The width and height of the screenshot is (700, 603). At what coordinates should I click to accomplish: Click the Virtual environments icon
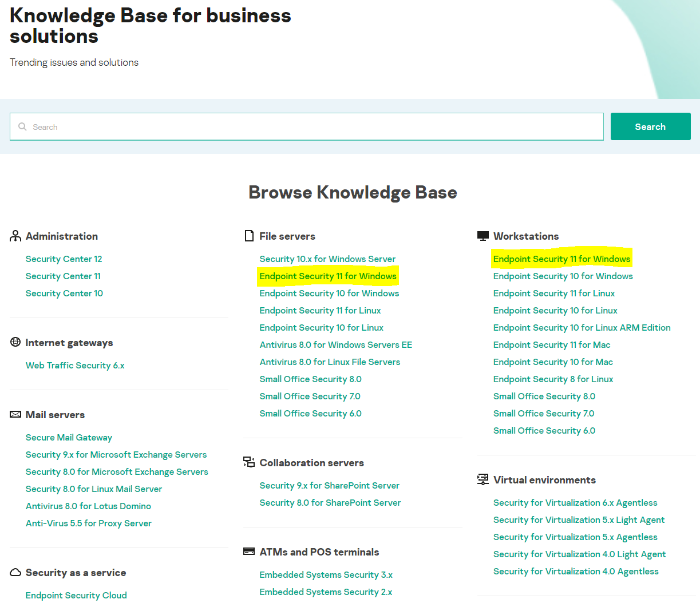483,479
